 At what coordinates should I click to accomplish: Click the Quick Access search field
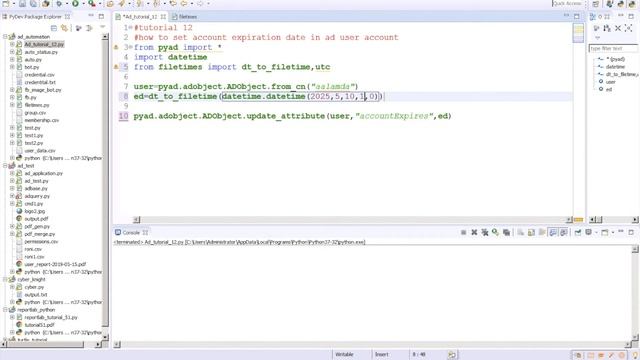click(x=568, y=4)
